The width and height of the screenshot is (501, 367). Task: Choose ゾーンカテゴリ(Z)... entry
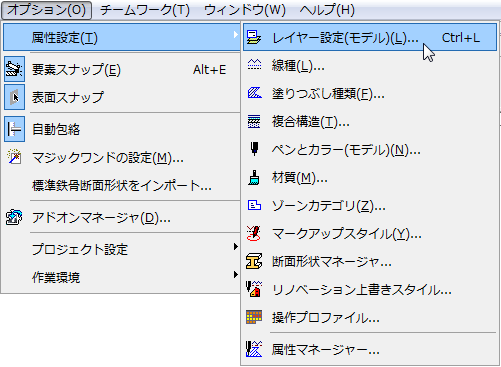pos(370,206)
